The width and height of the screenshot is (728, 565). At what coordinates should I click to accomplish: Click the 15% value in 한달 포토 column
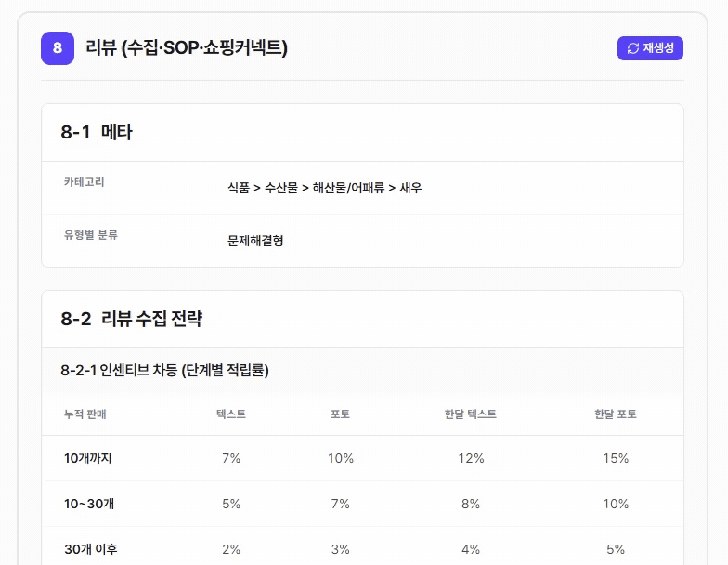tap(616, 459)
